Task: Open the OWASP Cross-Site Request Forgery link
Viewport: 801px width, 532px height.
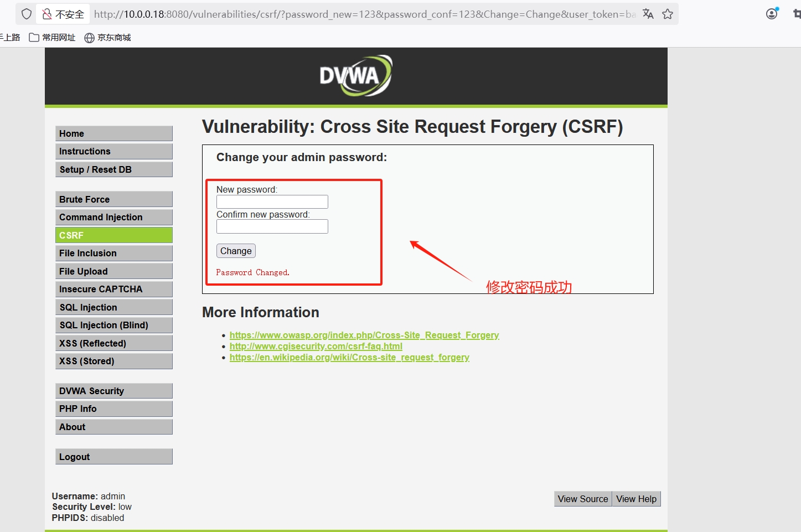Action: pyautogui.click(x=364, y=335)
